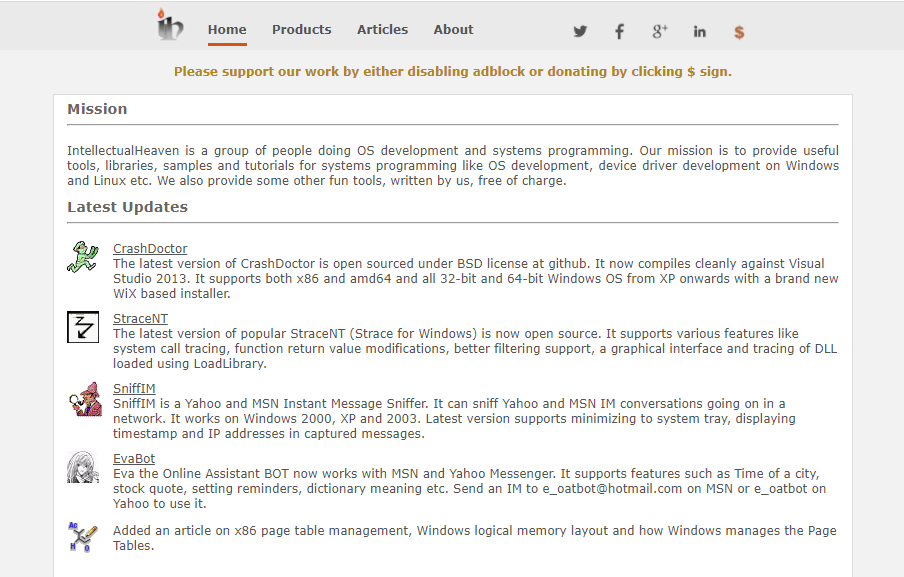The width and height of the screenshot is (904, 577).
Task: Click the 'Latest Updates' heading
Action: point(127,207)
